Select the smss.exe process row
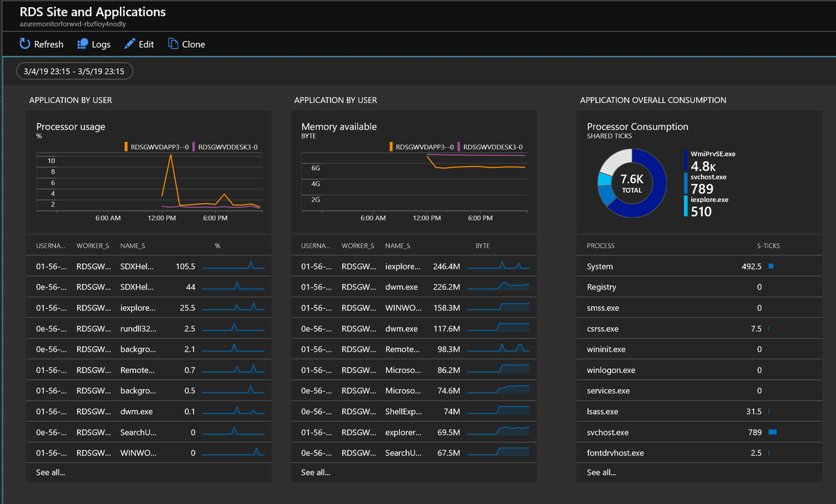This screenshot has width=836, height=504. pos(699,308)
